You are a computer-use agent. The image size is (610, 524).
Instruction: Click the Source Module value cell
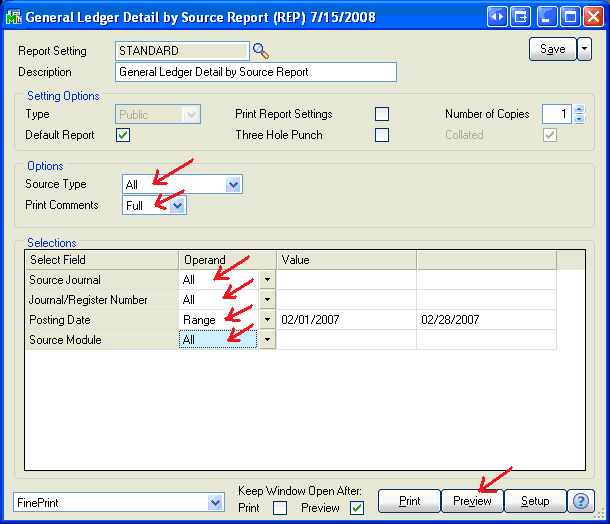pos(346,340)
